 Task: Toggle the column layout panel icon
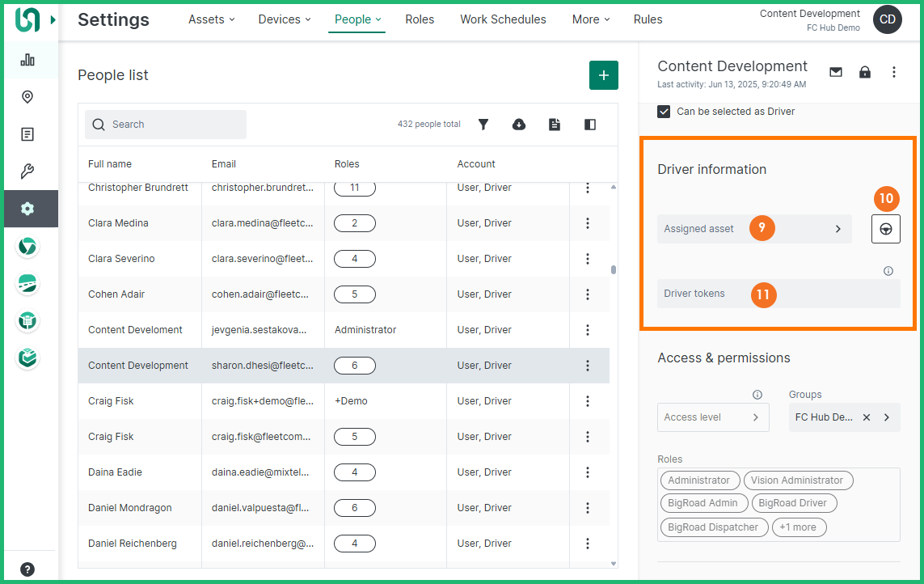point(590,125)
